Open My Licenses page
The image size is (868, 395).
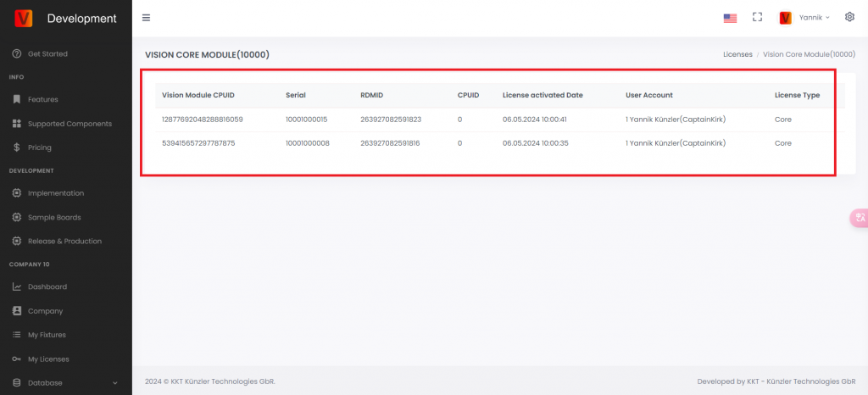click(x=48, y=359)
